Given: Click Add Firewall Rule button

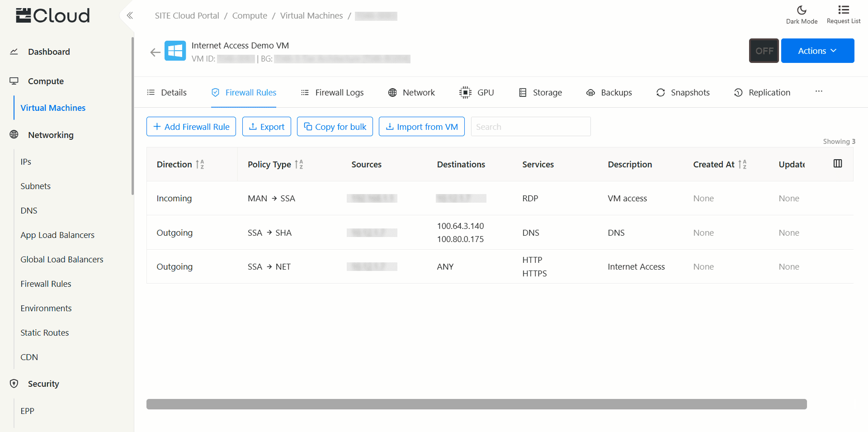Looking at the screenshot, I should click(x=191, y=127).
